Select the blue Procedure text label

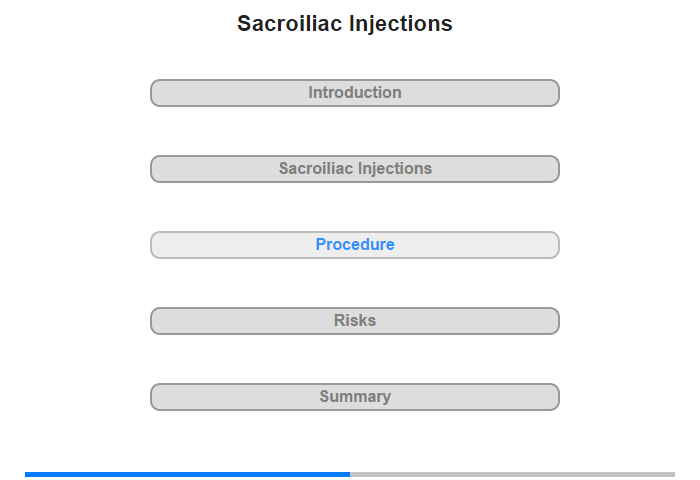pos(355,245)
